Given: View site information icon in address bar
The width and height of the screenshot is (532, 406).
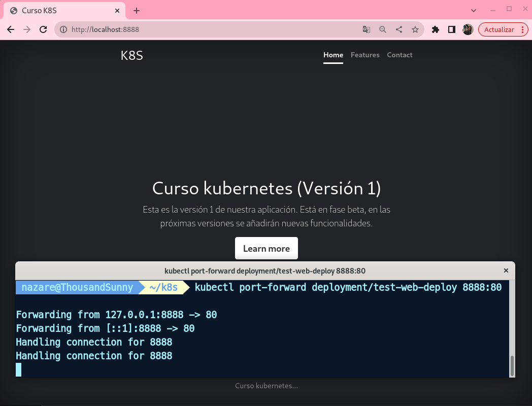Looking at the screenshot, I should click(63, 30).
